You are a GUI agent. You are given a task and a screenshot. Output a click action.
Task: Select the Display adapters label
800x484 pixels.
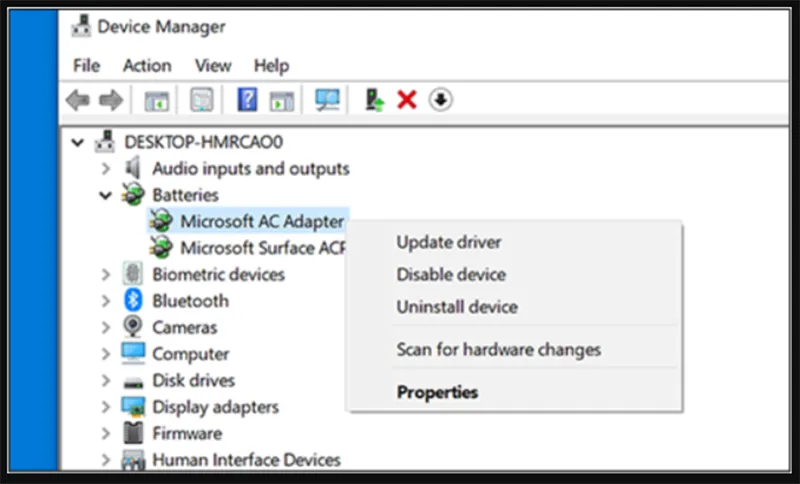click(215, 407)
